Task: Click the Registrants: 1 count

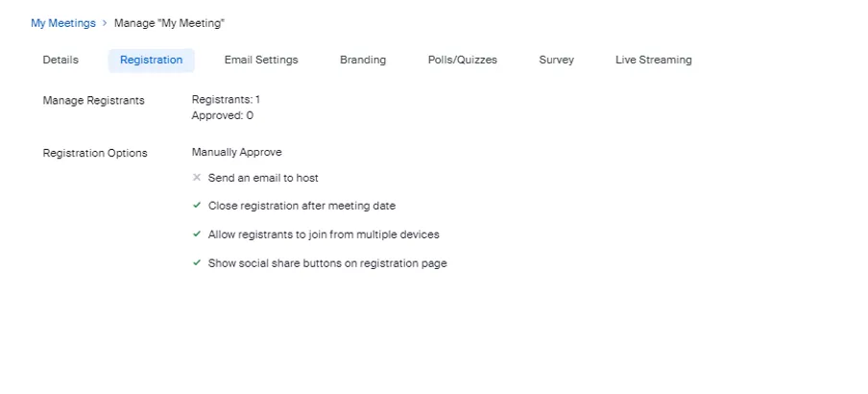Action: (226, 99)
